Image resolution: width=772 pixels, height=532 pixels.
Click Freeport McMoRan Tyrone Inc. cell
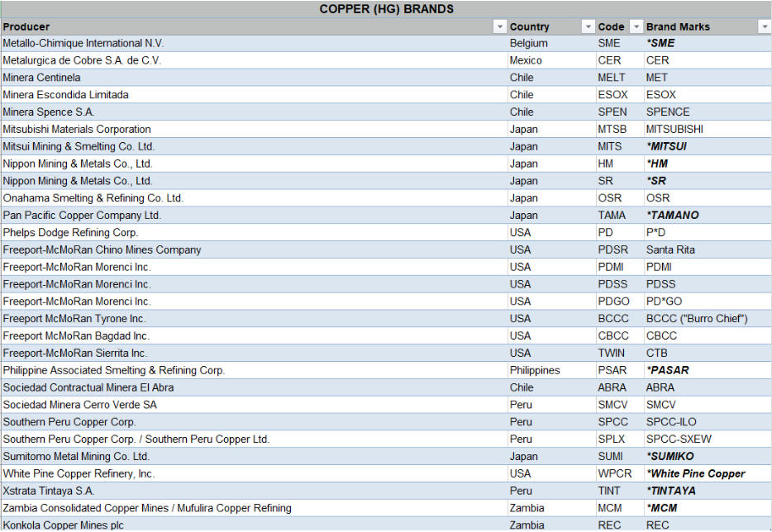254,319
